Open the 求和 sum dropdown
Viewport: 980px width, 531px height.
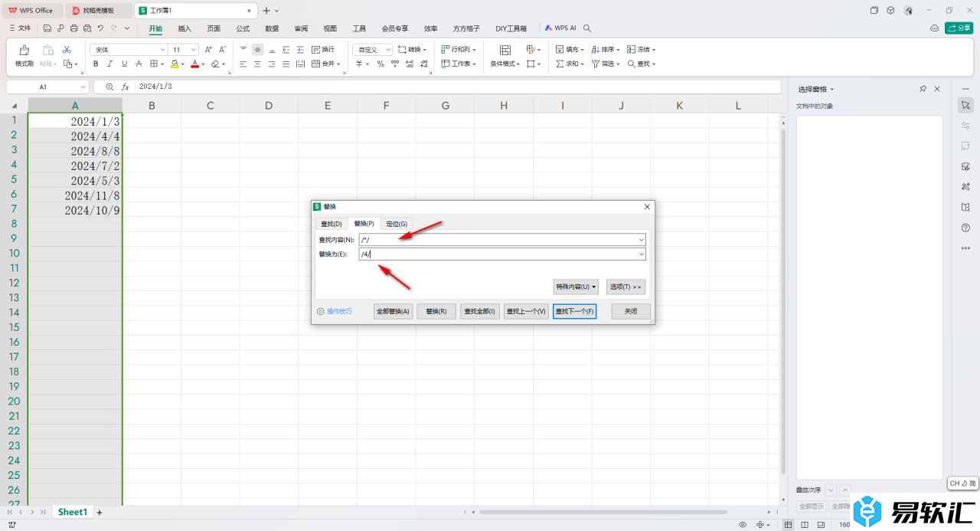pyautogui.click(x=570, y=64)
